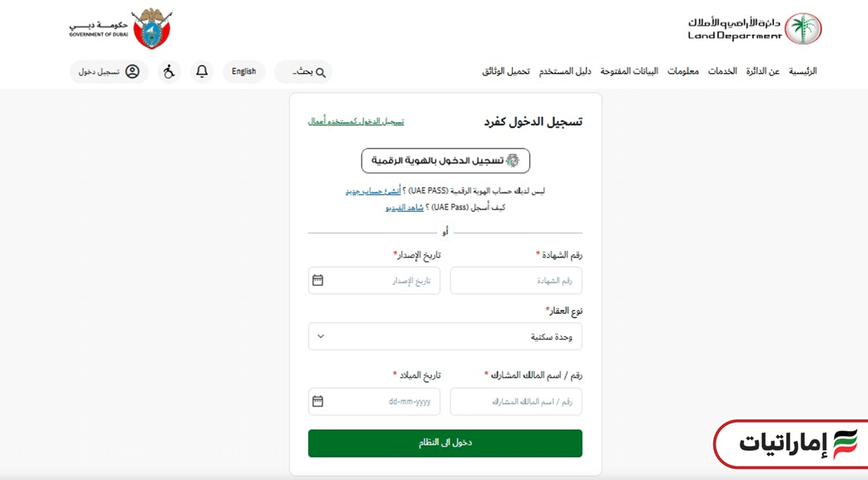Image resolution: width=868 pixels, height=480 pixels.
Task: Open the شاهد الفيديو video link
Action: (x=403, y=207)
